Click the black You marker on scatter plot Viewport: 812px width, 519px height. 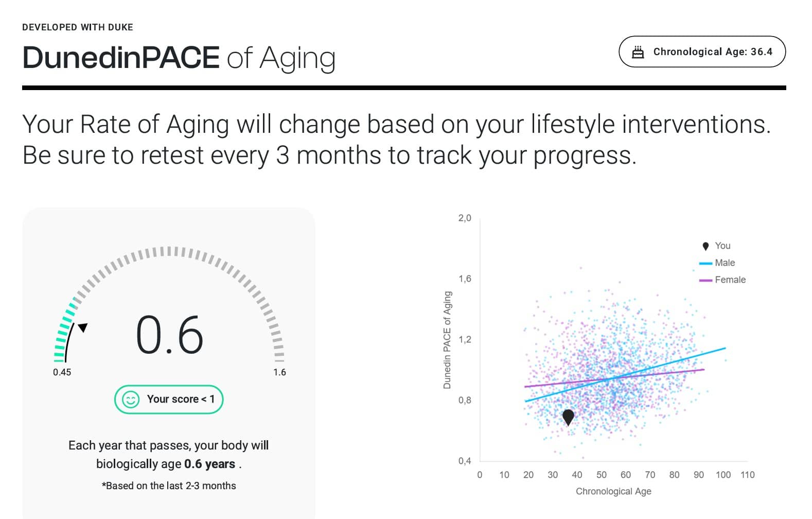click(568, 416)
